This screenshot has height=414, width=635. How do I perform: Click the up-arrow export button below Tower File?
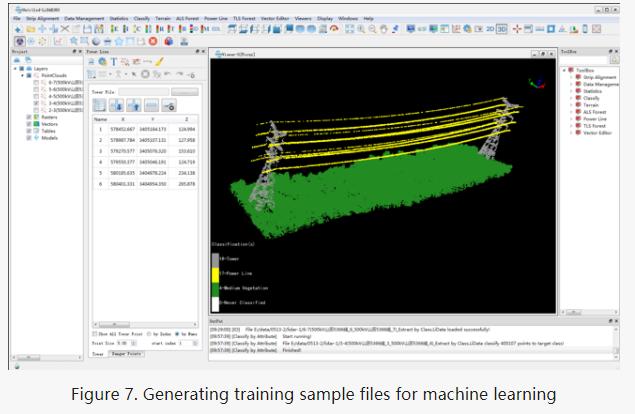pyautogui.click(x=134, y=105)
